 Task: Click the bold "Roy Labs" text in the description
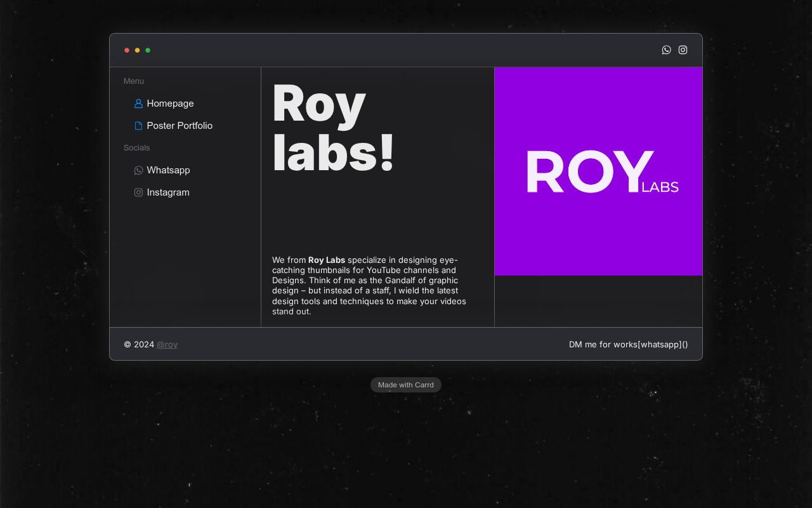[327, 260]
